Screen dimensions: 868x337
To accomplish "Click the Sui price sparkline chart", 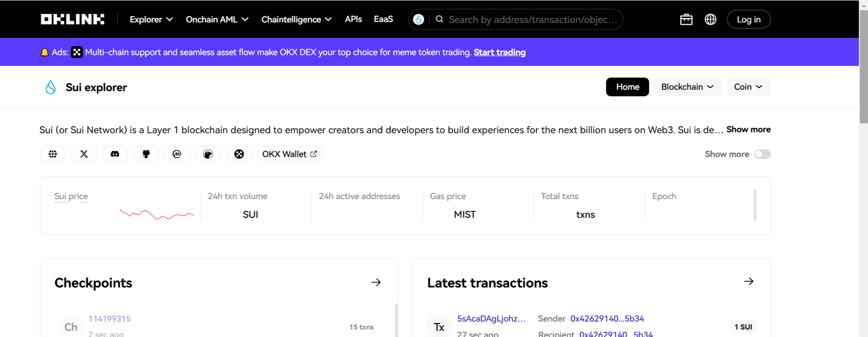I will [x=157, y=215].
